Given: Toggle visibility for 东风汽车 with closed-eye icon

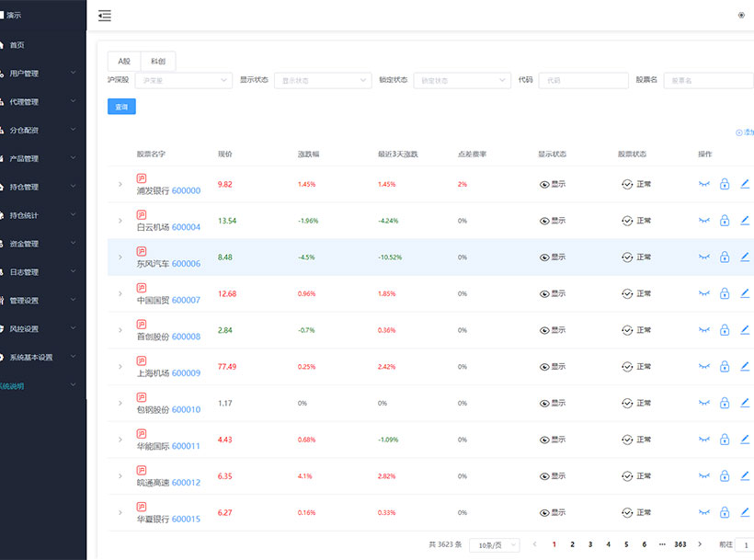Looking at the screenshot, I should tap(704, 257).
